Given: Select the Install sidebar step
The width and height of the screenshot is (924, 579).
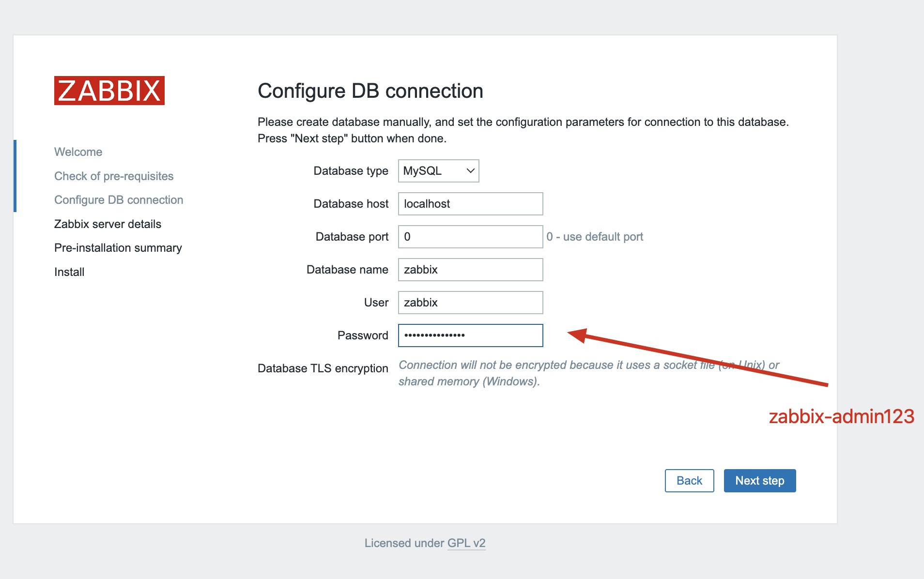Looking at the screenshot, I should click(x=69, y=272).
